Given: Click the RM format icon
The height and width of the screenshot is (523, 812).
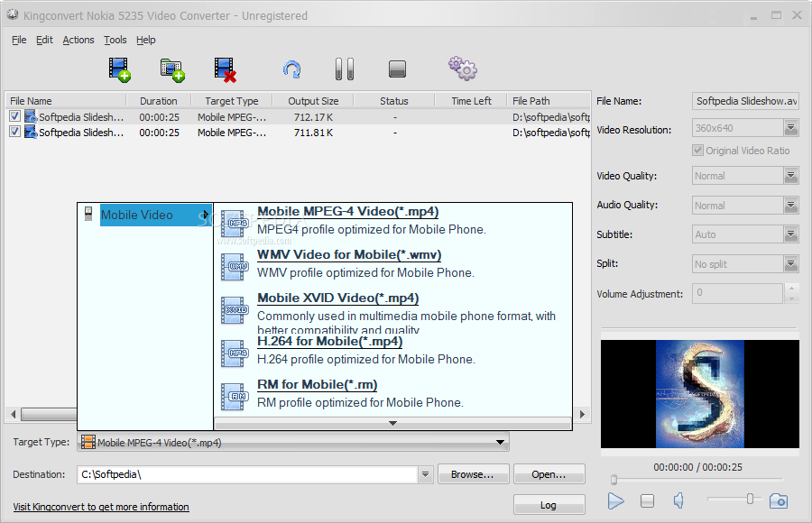Looking at the screenshot, I should (x=235, y=397).
